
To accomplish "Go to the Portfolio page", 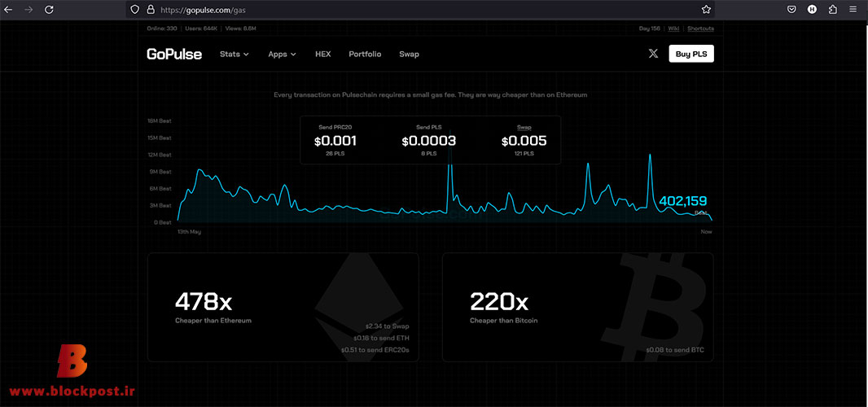I will tap(365, 55).
